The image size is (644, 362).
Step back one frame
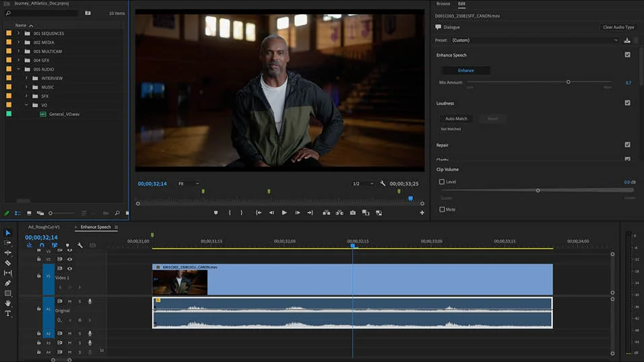coord(271,213)
